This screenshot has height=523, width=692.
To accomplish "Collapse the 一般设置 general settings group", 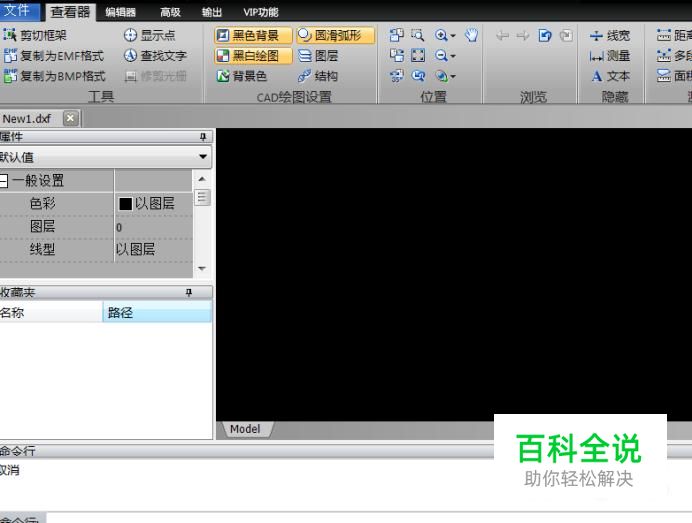I will 4,181.
